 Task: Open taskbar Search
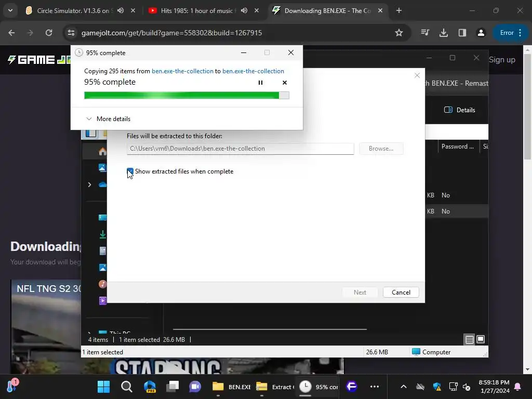[x=127, y=387]
